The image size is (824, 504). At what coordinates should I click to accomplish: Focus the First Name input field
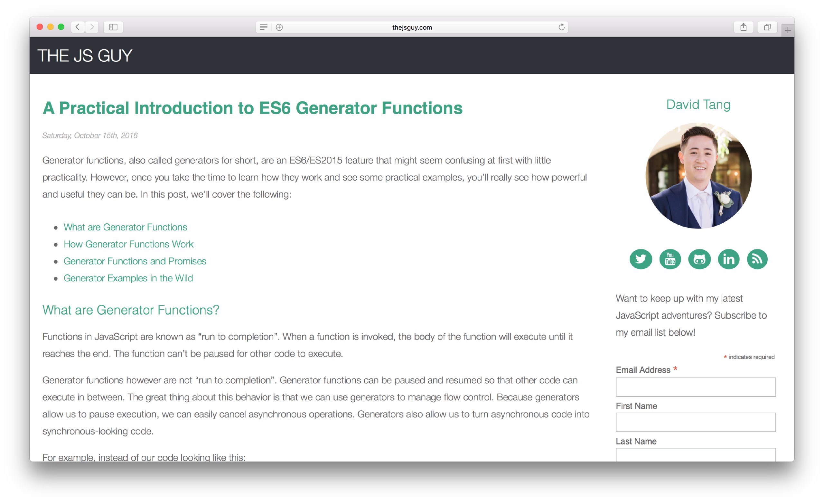coord(696,422)
